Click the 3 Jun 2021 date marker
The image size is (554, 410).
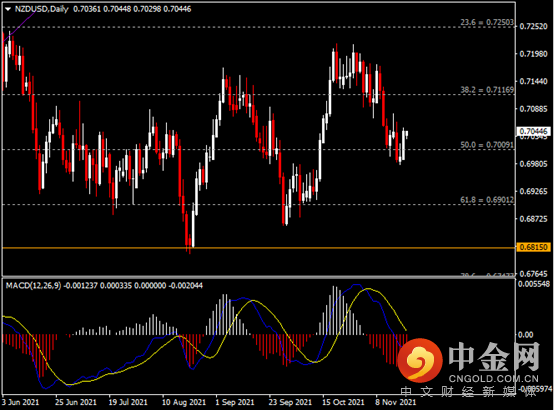[20, 402]
